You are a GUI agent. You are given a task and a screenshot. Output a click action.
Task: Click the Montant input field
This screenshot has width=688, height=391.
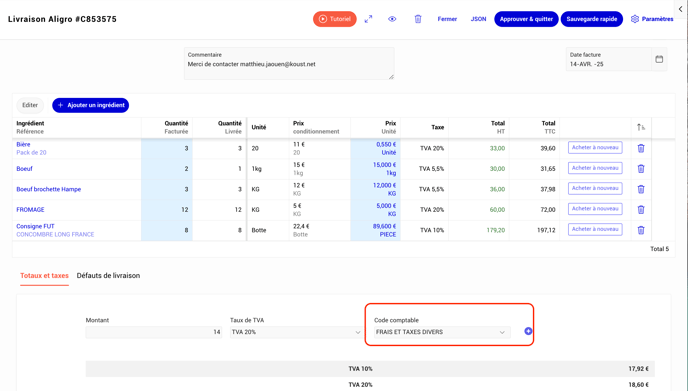tap(154, 332)
